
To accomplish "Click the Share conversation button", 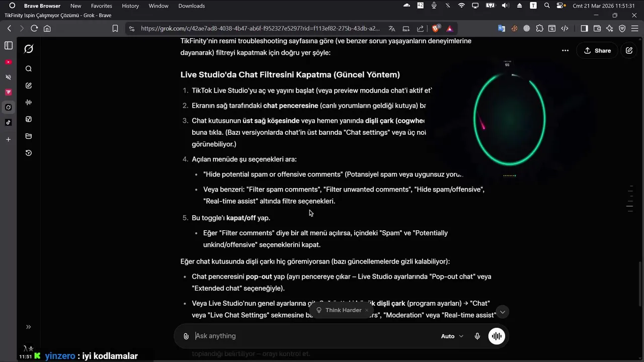I will [x=597, y=50].
